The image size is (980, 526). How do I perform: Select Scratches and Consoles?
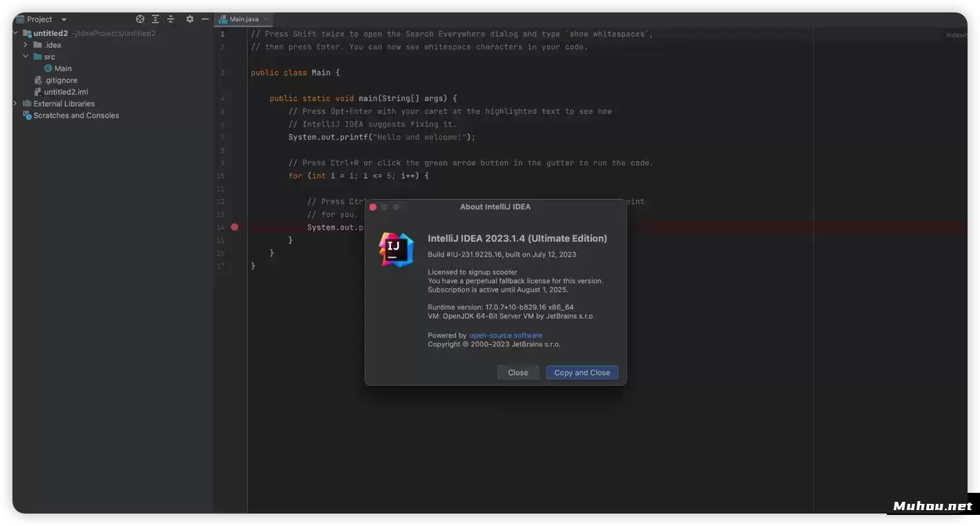tap(76, 115)
